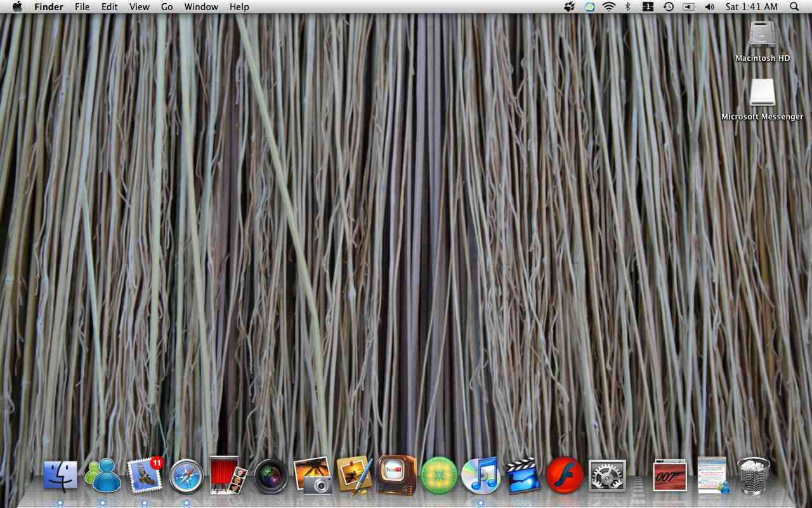Image resolution: width=812 pixels, height=508 pixels.
Task: Open the Help menu
Action: click(x=239, y=7)
